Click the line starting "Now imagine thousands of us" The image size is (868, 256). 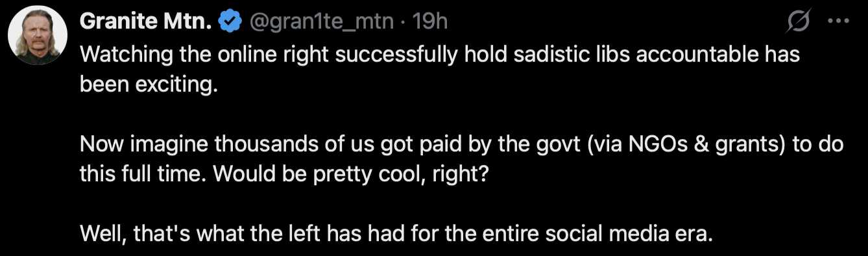click(x=461, y=144)
